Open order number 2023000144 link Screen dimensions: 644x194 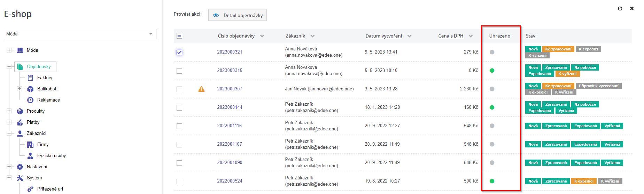click(230, 107)
